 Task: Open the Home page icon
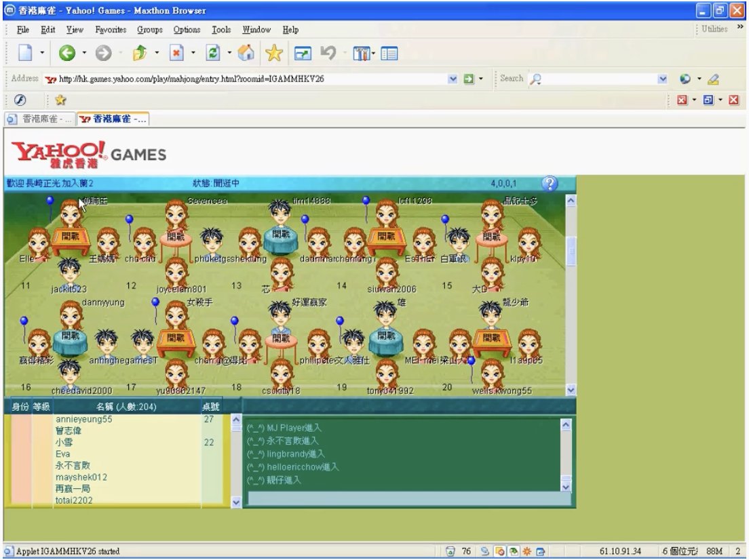pos(246,52)
